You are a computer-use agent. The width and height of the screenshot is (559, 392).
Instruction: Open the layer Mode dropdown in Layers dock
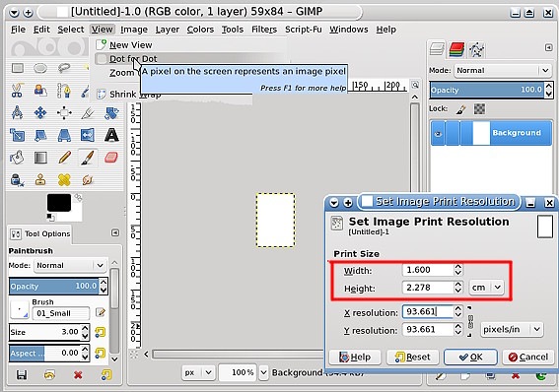(x=503, y=71)
